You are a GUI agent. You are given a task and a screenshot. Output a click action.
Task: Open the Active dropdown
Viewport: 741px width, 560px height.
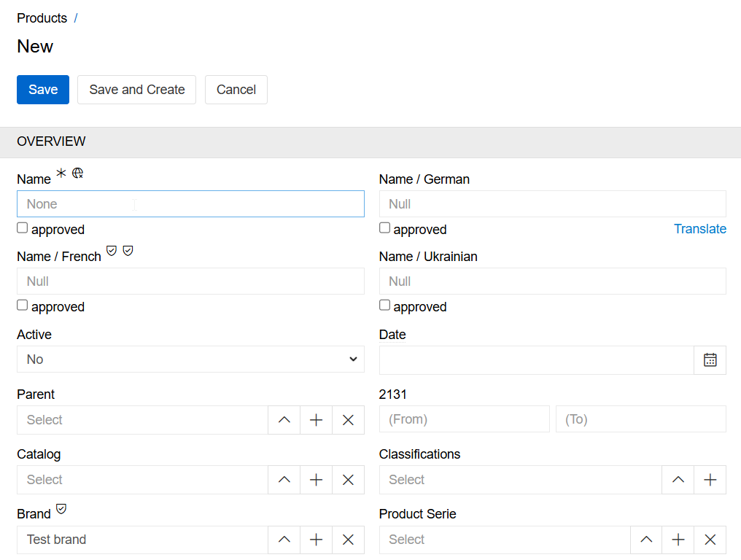point(190,359)
